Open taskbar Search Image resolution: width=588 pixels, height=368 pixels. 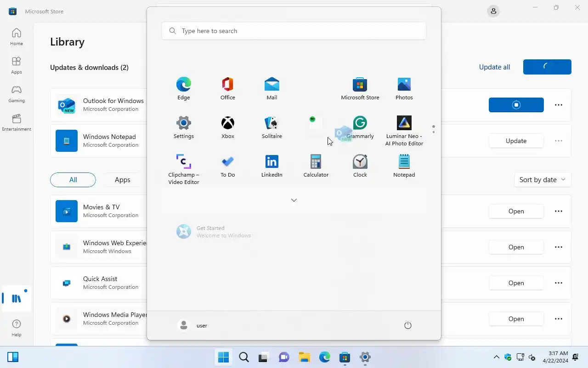point(244,357)
